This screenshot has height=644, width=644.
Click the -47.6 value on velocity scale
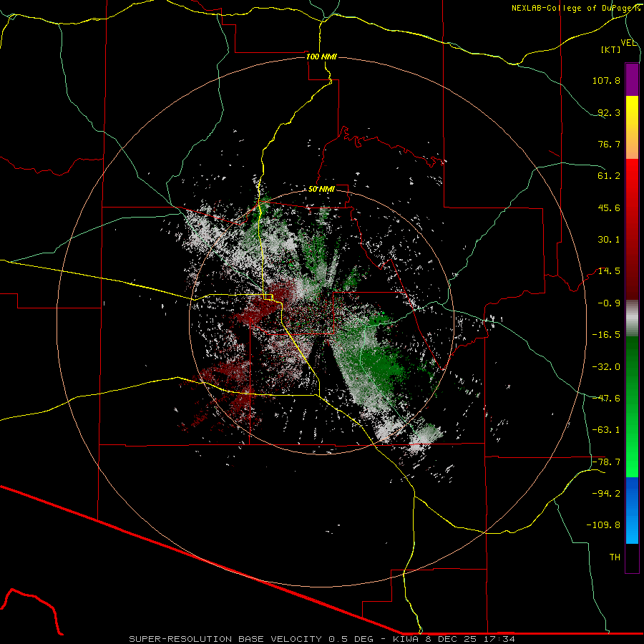(x=606, y=399)
